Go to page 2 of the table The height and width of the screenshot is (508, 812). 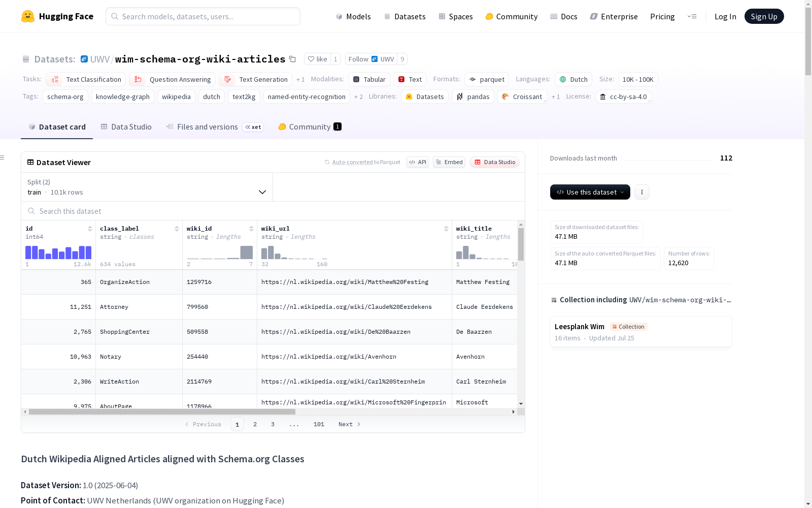255,424
